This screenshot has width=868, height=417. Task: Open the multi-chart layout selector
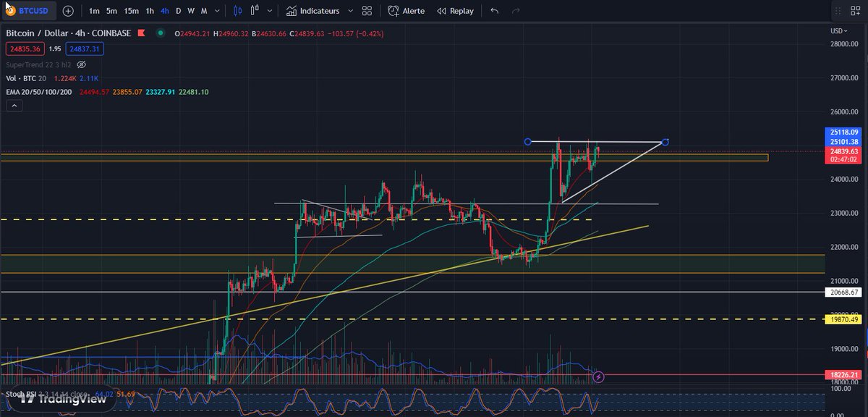click(367, 11)
